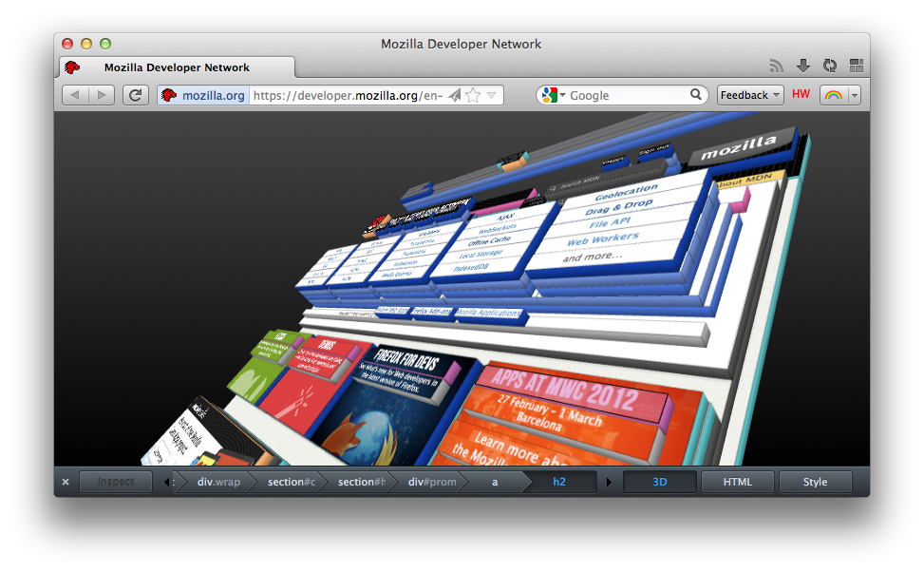The image size is (924, 572).
Task: Open the location bar history dropdown
Action: [493, 95]
